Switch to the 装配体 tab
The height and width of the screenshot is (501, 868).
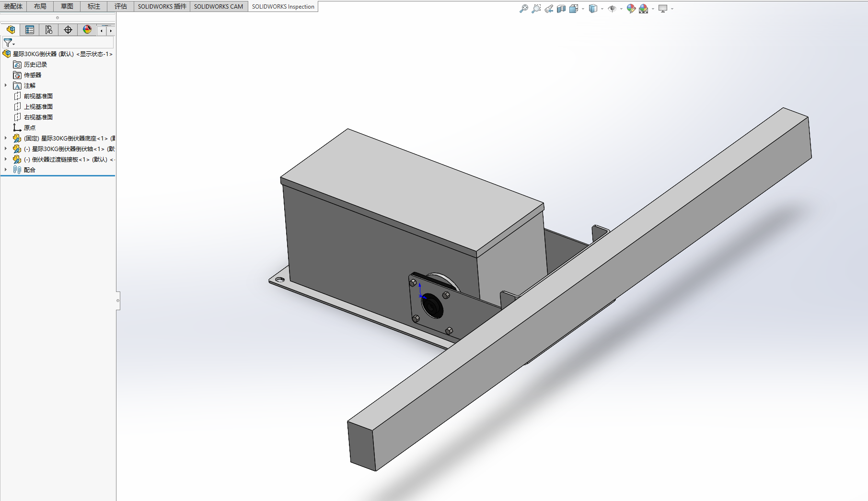point(13,6)
